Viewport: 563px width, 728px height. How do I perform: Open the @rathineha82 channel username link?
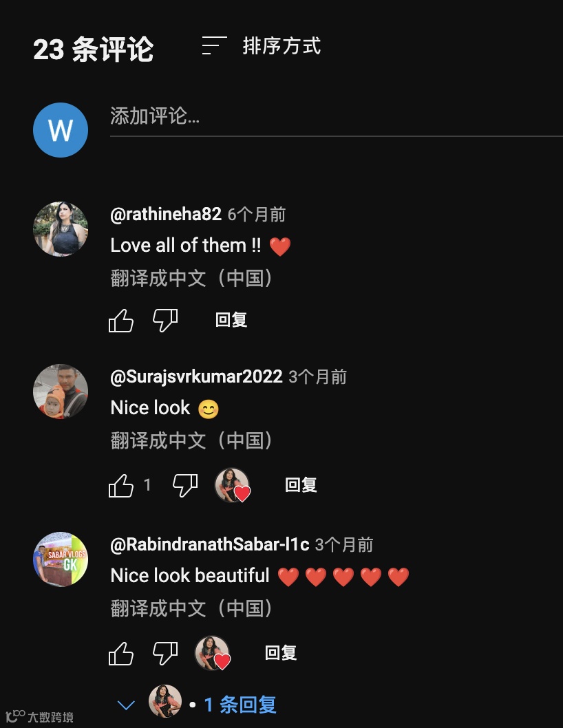(x=166, y=214)
